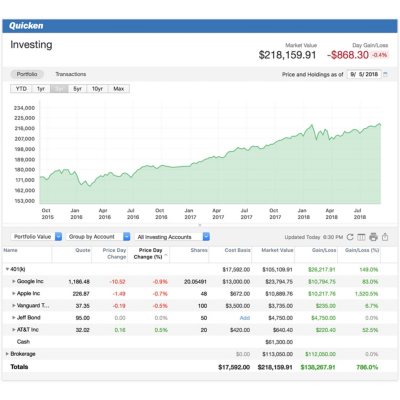Screen dimensions: 400x400
Task: Collapse the 401(k) account group
Action: (x=7, y=269)
